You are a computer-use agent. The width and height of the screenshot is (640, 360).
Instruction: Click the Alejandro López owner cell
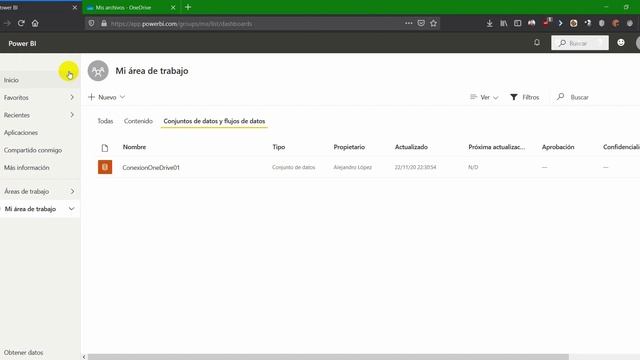pos(353,167)
